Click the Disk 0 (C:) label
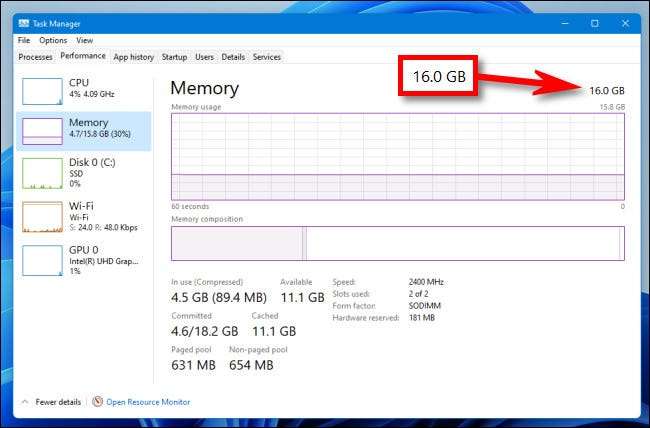Image resolution: width=650 pixels, height=428 pixels. [92, 162]
